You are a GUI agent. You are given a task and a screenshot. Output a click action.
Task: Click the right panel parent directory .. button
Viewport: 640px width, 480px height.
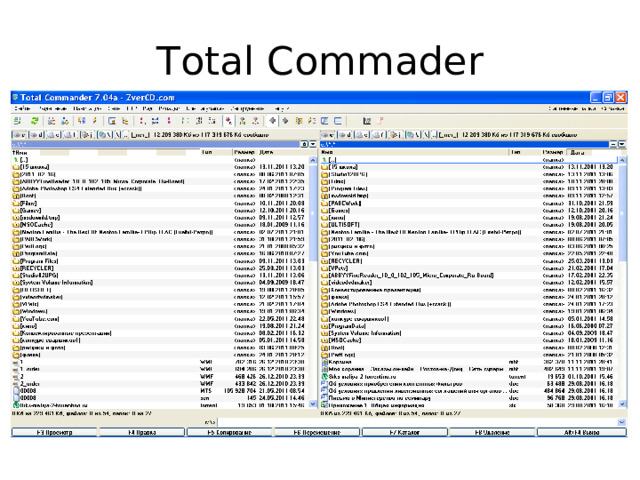point(434,135)
